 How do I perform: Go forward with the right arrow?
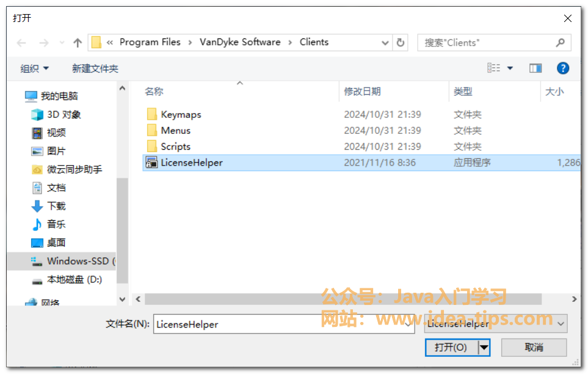pos(44,43)
